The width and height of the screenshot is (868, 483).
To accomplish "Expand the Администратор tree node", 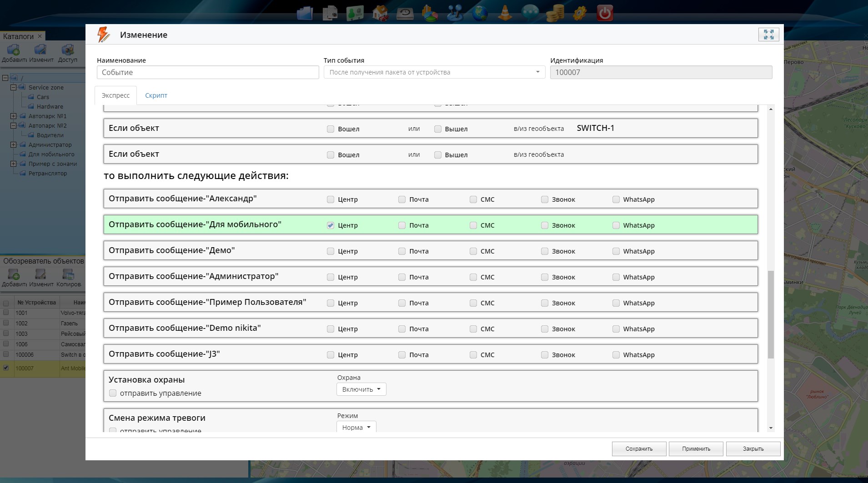I will tap(13, 144).
